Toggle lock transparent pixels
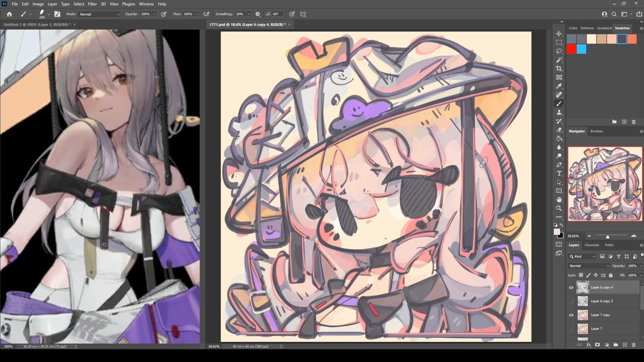The height and width of the screenshot is (362, 644). pyautogui.click(x=581, y=275)
